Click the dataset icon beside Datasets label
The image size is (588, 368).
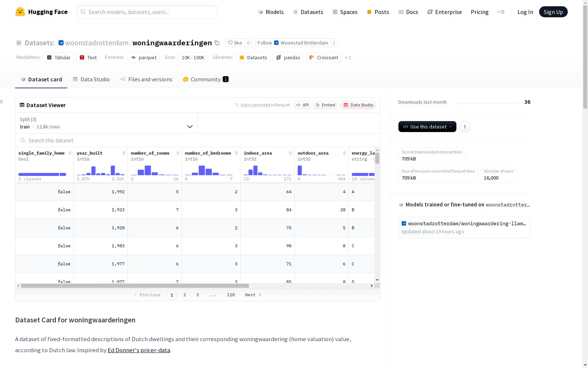[19, 43]
